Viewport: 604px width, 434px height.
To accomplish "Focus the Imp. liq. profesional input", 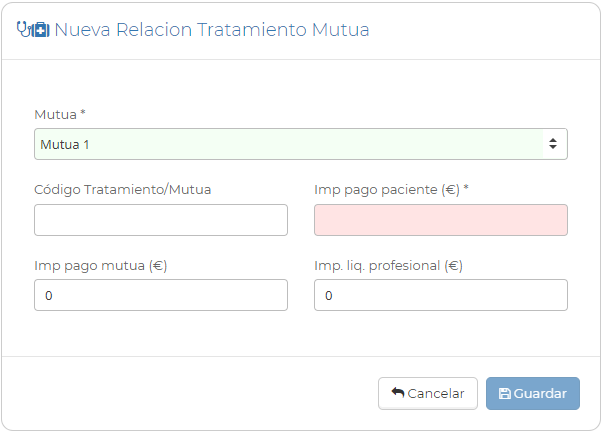I will [441, 295].
